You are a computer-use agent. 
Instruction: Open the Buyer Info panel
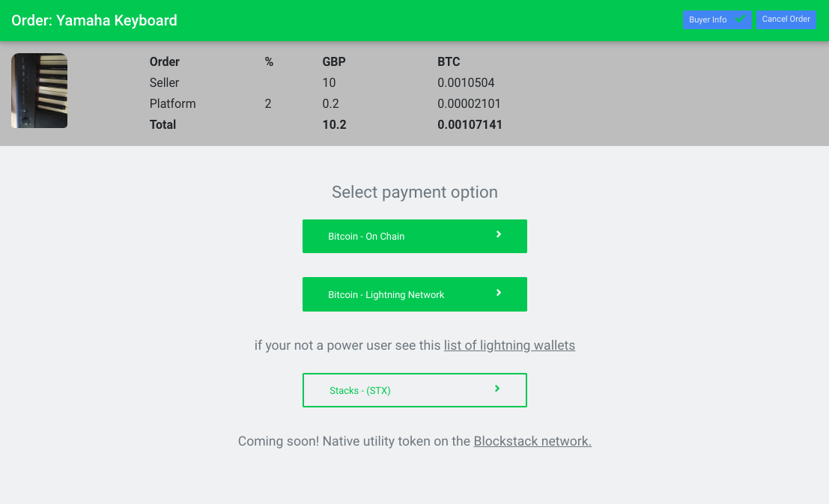[x=708, y=20]
